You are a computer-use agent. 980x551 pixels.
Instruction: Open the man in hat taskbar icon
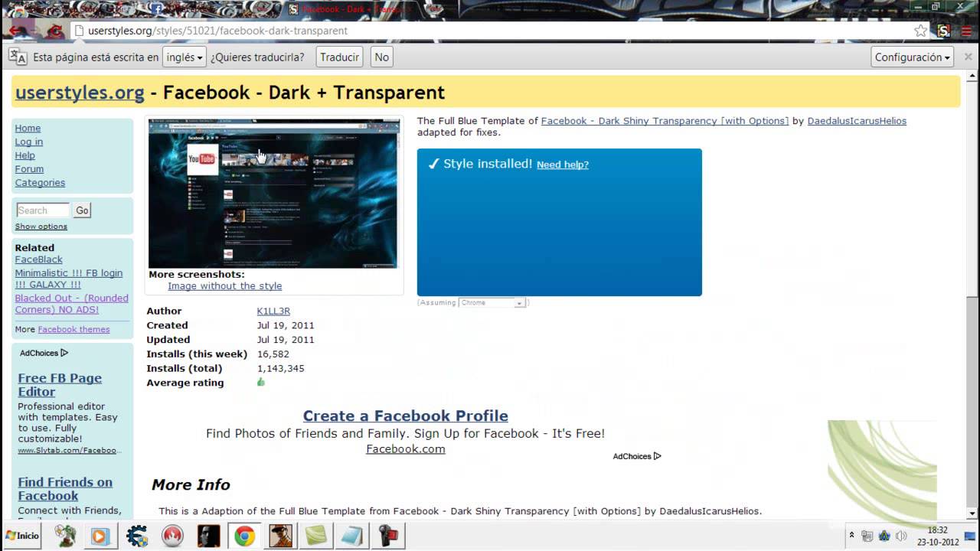pos(280,536)
